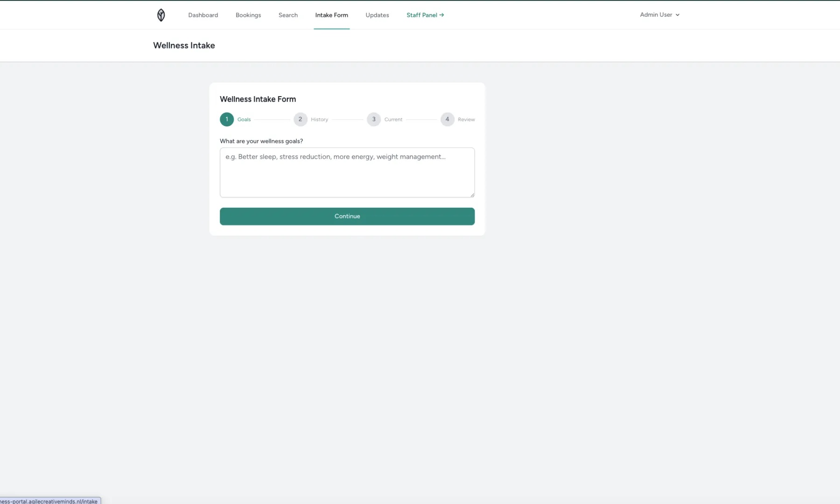The height and width of the screenshot is (504, 840).
Task: Open the Bookings section
Action: (248, 15)
